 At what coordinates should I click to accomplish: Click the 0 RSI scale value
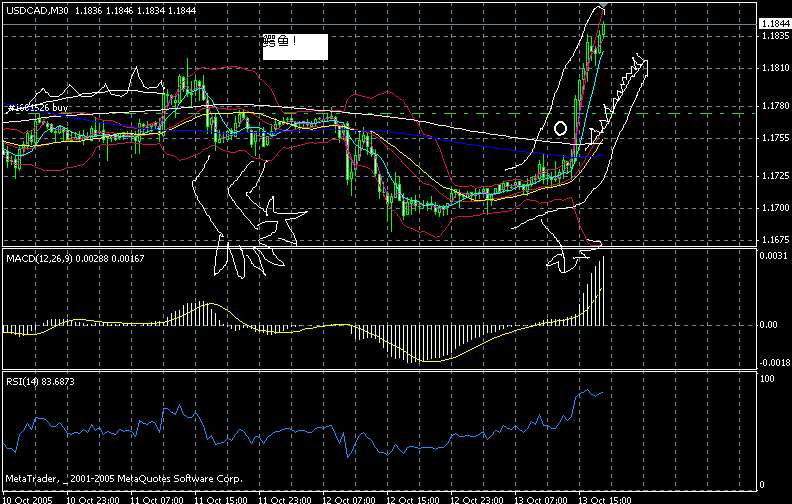tap(763, 485)
